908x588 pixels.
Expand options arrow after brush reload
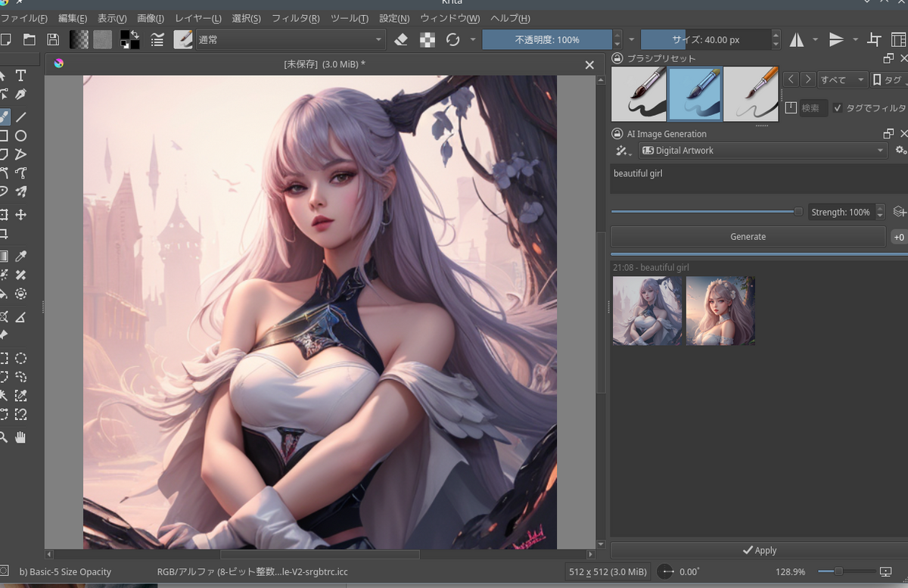coord(473,39)
